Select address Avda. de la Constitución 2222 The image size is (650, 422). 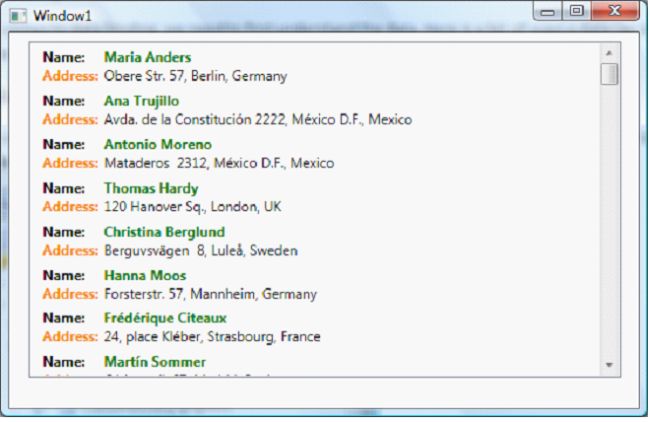click(x=258, y=119)
